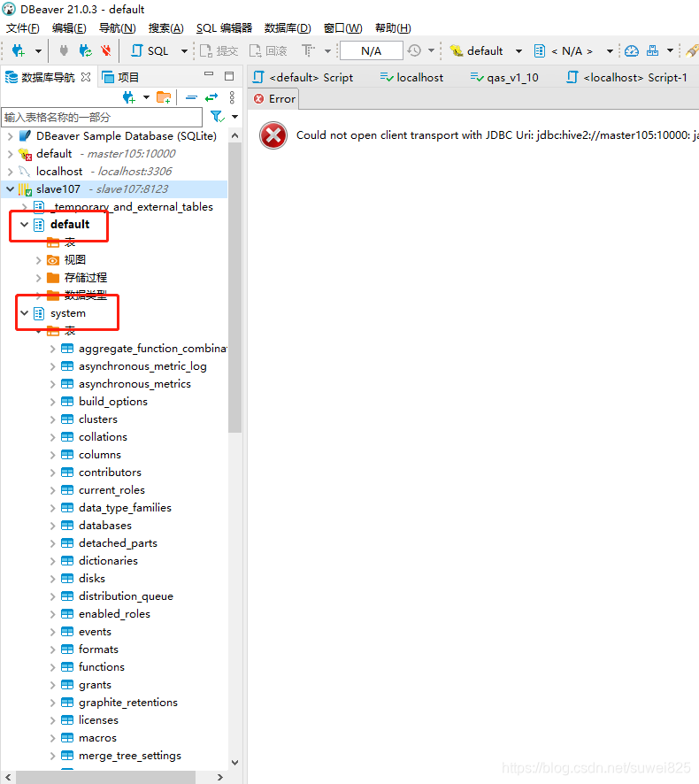Open the <default> Script editor tab
The width and height of the screenshot is (699, 784).
(x=303, y=78)
